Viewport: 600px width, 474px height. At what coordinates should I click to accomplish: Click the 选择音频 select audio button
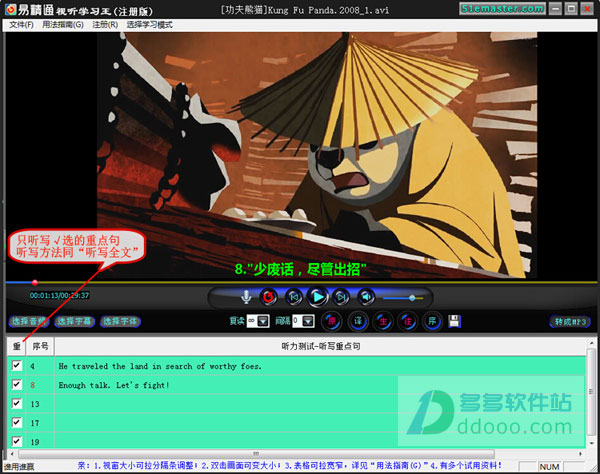pyautogui.click(x=29, y=321)
